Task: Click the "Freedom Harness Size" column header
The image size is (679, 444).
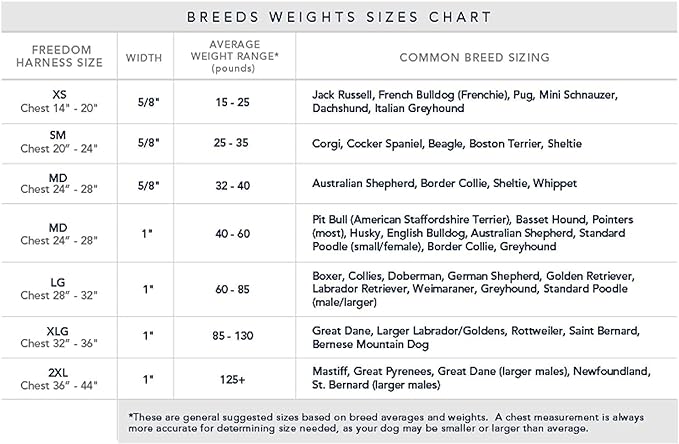Action: [58, 57]
